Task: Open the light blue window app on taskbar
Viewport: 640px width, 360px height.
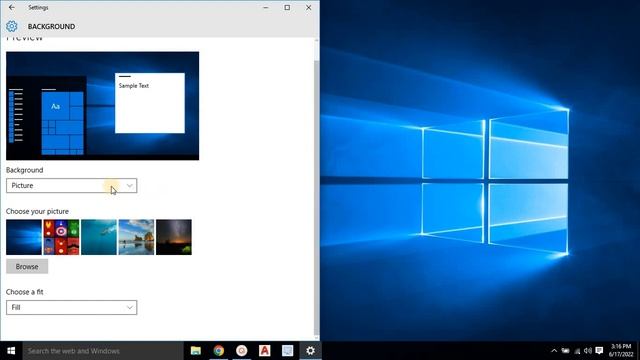Action: click(287, 351)
